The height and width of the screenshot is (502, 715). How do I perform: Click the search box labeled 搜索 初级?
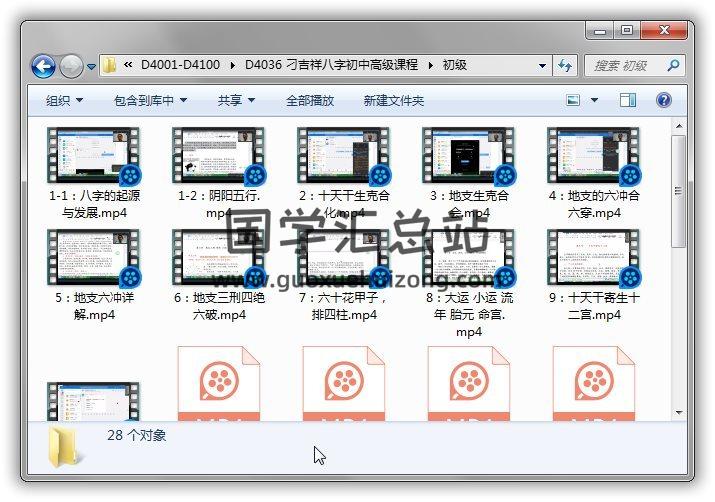(635, 66)
